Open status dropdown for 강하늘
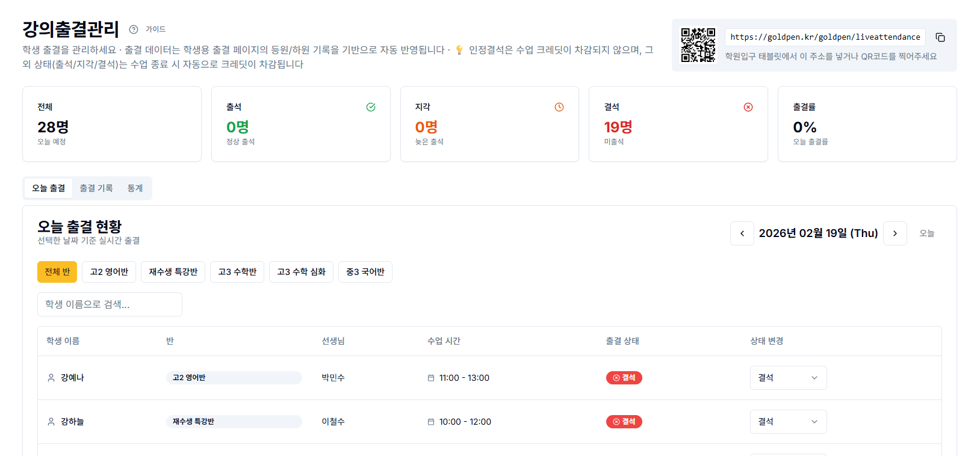The image size is (980, 456). coord(788,422)
